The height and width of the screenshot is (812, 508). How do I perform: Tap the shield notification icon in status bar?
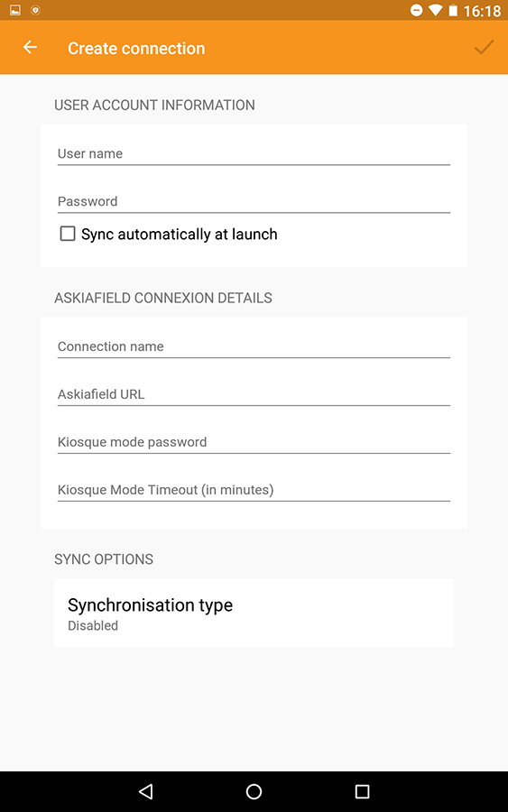(35, 10)
